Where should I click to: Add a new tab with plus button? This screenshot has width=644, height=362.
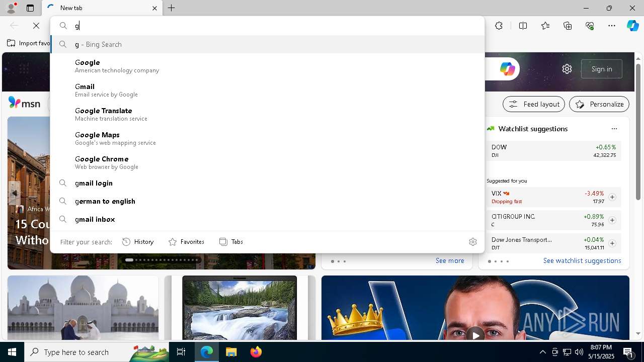point(172,8)
